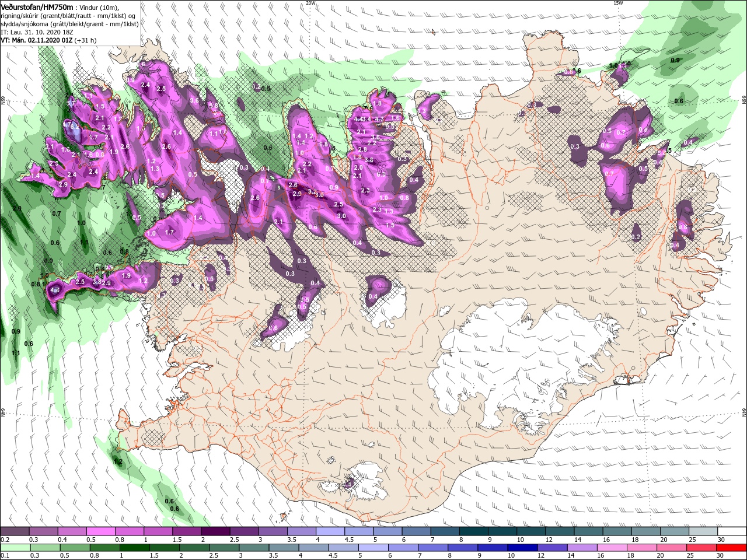The image size is (747, 560).
Task: Click the light purple rain swatch between 14 and 16
Action: [x=582, y=548]
